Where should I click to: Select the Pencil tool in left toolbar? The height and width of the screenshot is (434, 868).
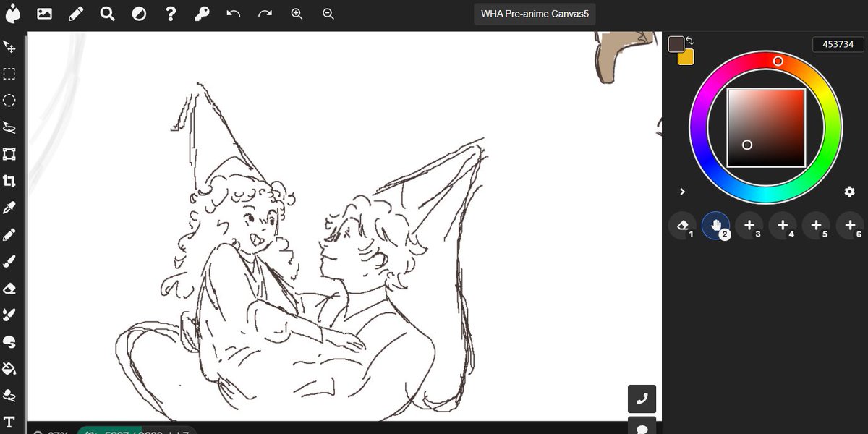(x=9, y=234)
